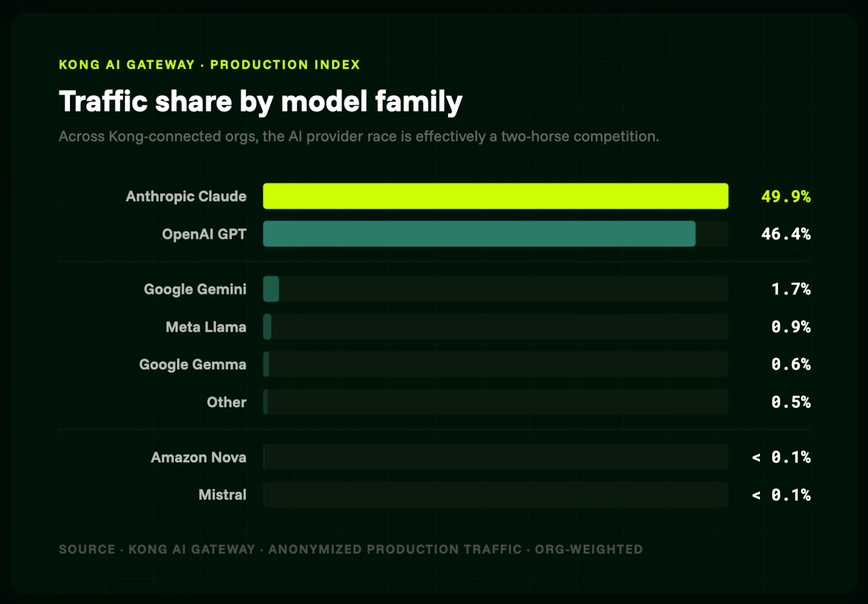Screen dimensions: 868x604
Task: Click the source footer text
Action: click(x=351, y=549)
